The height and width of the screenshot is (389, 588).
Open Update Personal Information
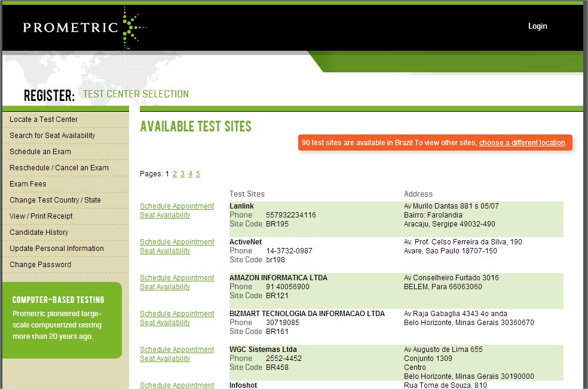56,249
